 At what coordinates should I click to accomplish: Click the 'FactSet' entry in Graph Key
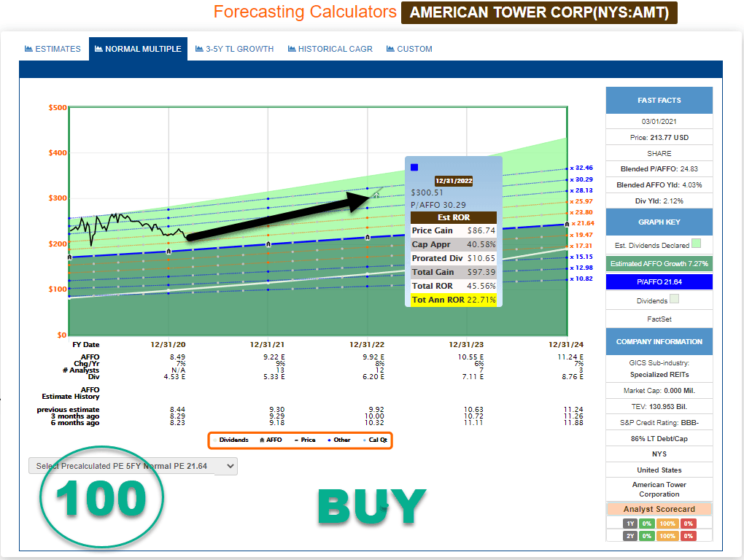tap(659, 319)
